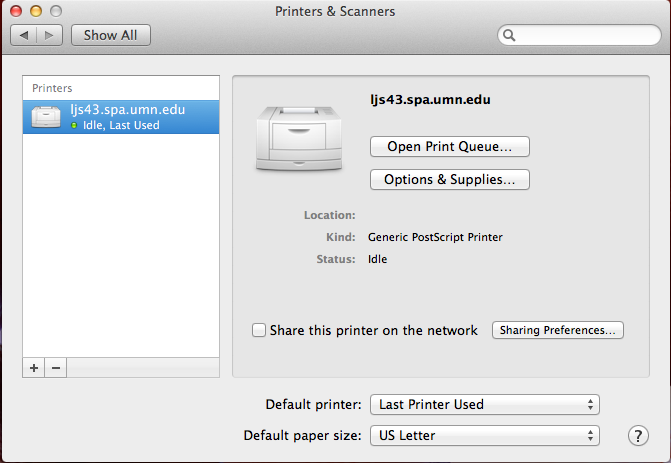The image size is (671, 463).
Task: Select ljs43.spa.umn.edu in Printers list
Action: [121, 117]
